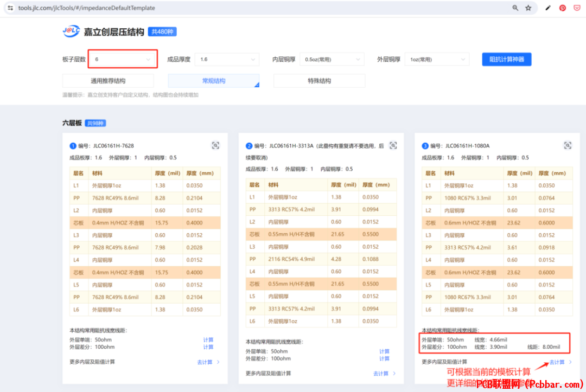The width and height of the screenshot is (586, 392).
Task: Open the 外层铜厚 dropdown 1oz
Action: (x=437, y=59)
